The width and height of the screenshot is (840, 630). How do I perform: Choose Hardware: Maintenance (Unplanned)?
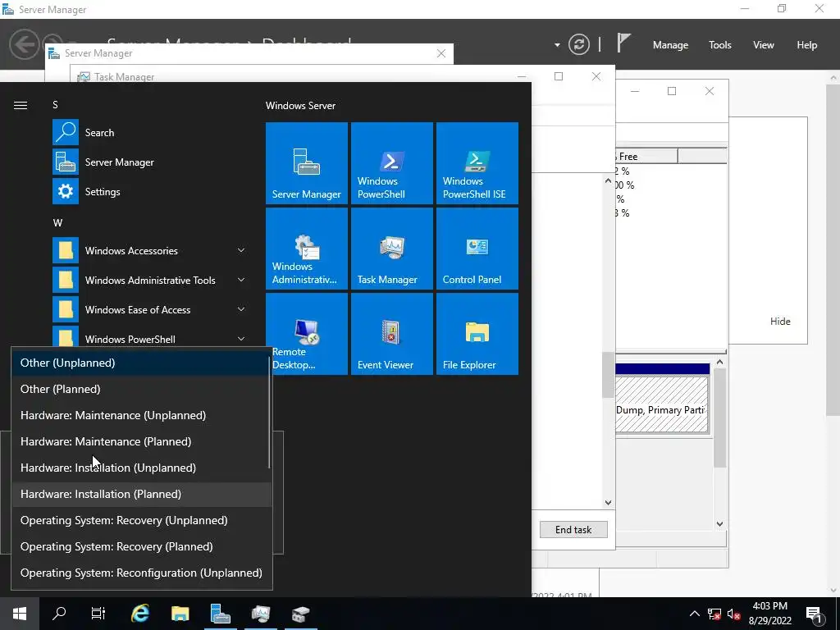pyautogui.click(x=140, y=415)
